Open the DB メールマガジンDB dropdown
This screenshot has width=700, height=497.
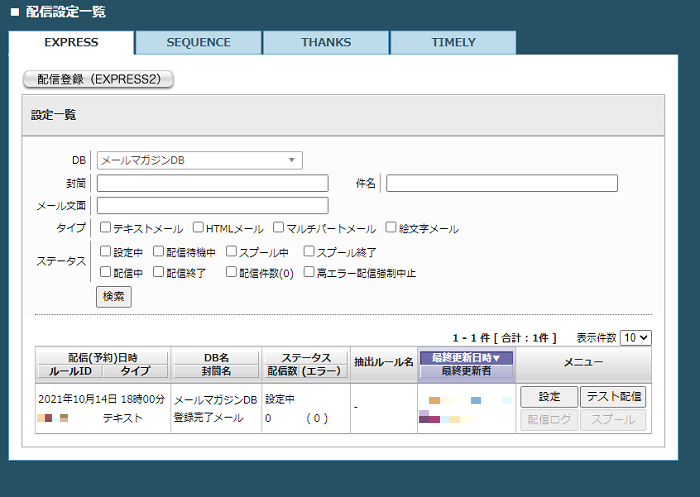[200, 160]
